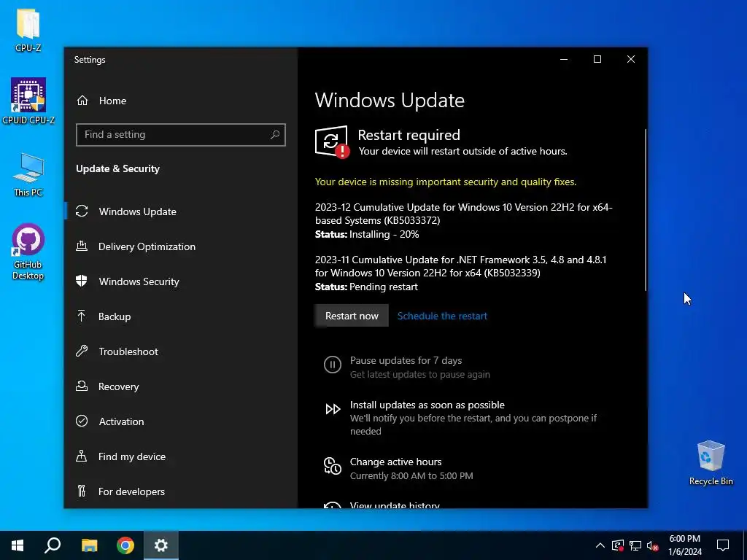
Task: Click the Find a setting search box
Action: point(181,135)
